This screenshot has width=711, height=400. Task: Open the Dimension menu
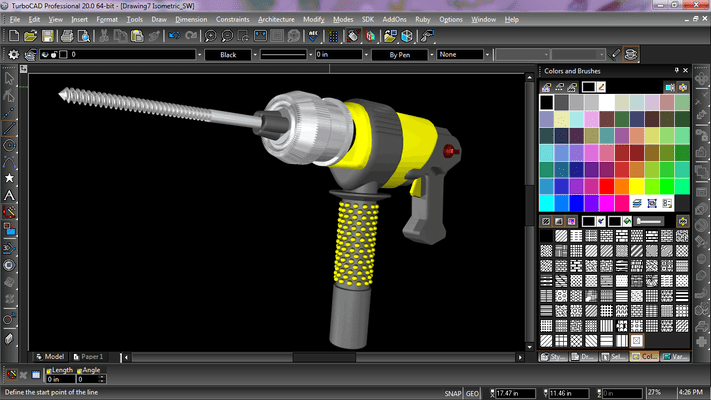191,20
